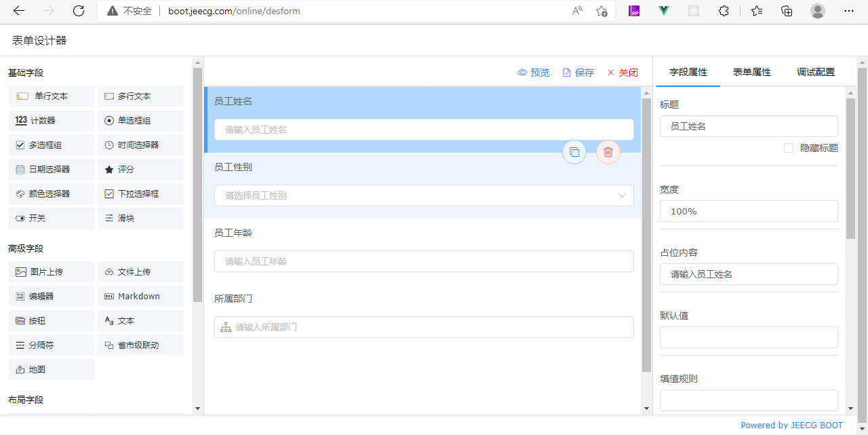Select the 省市级联动 region cascade component
The height and width of the screenshot is (435, 868).
(140, 345)
